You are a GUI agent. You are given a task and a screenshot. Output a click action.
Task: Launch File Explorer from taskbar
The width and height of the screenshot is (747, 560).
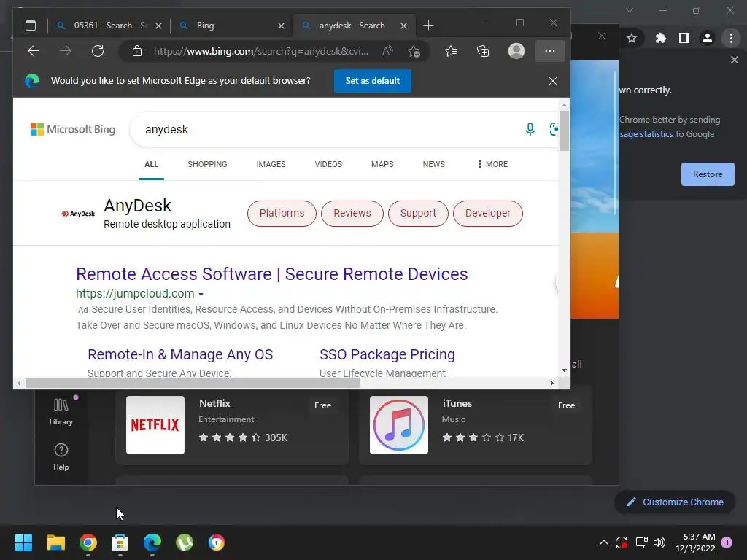(x=55, y=542)
